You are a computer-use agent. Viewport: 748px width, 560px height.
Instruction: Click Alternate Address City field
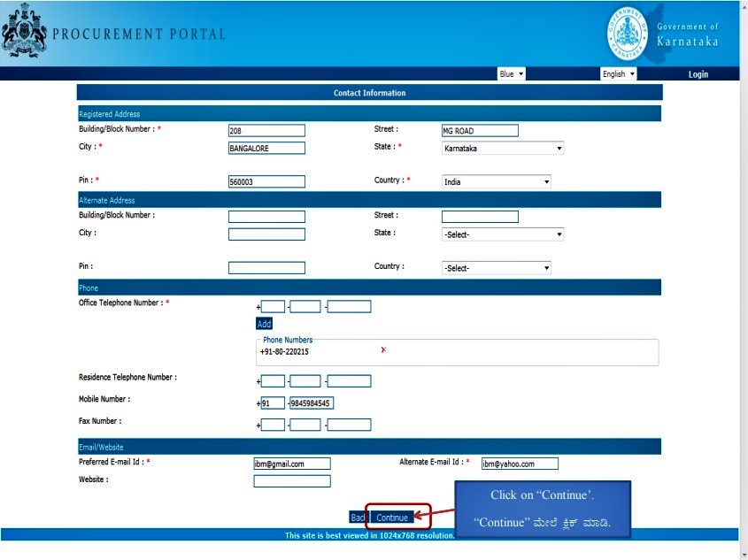(x=266, y=234)
